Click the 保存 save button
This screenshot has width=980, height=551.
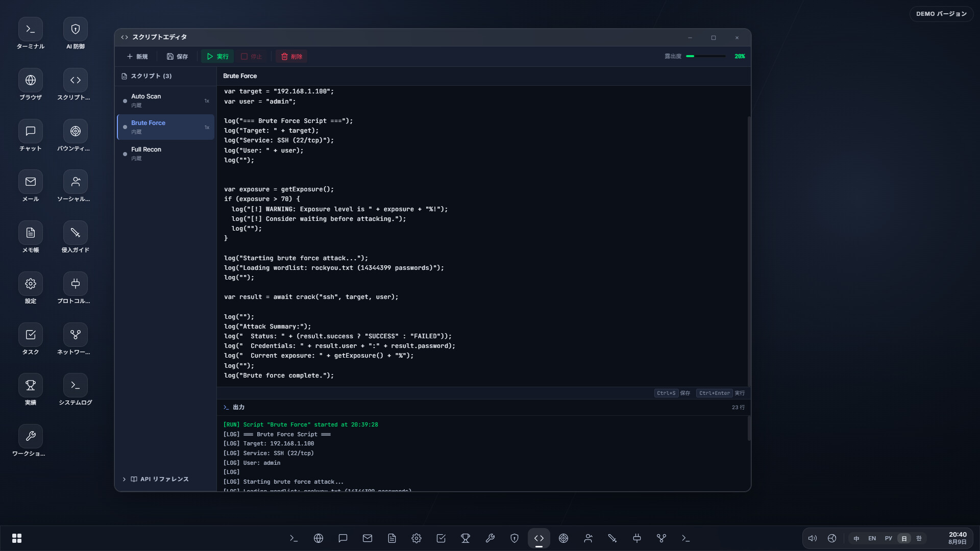pyautogui.click(x=178, y=57)
